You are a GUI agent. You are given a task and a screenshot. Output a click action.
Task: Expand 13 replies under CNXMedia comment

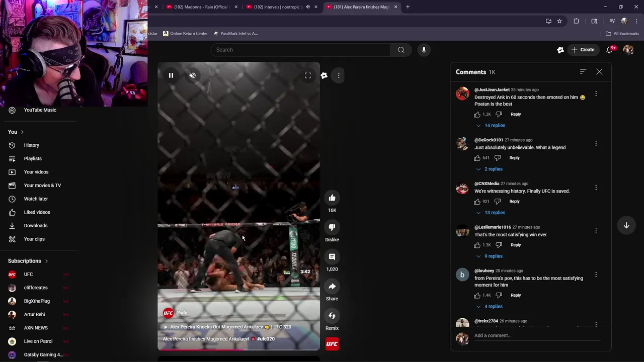coord(491,213)
